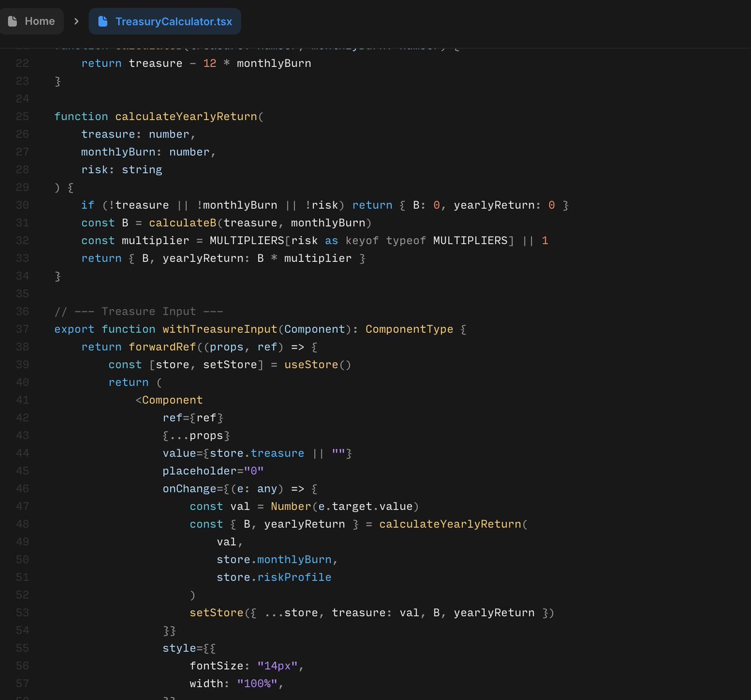The image size is (751, 700).
Task: Click the chevron between Home and TreasuryCalculator.tsx
Action: pos(76,21)
